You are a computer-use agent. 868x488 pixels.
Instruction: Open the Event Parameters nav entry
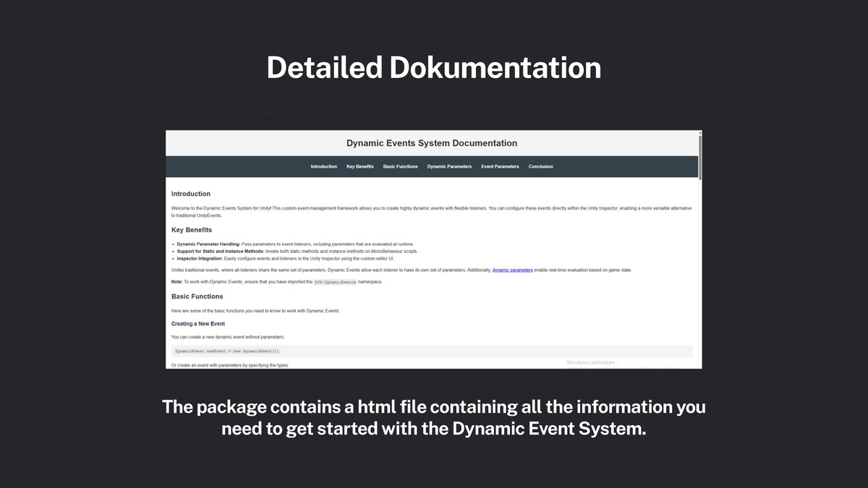tap(500, 166)
